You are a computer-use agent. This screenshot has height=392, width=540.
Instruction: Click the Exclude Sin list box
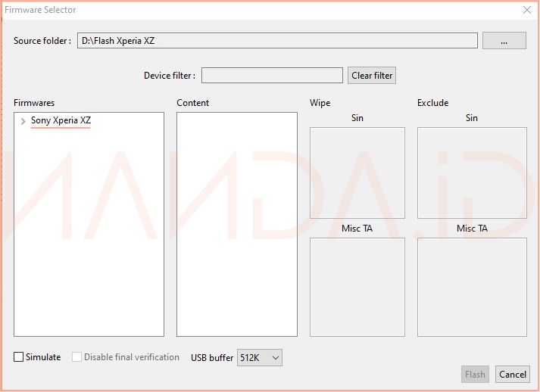coord(471,173)
